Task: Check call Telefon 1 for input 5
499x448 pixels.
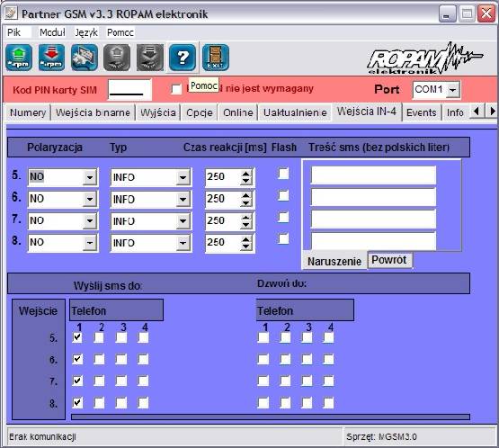Action: [263, 337]
